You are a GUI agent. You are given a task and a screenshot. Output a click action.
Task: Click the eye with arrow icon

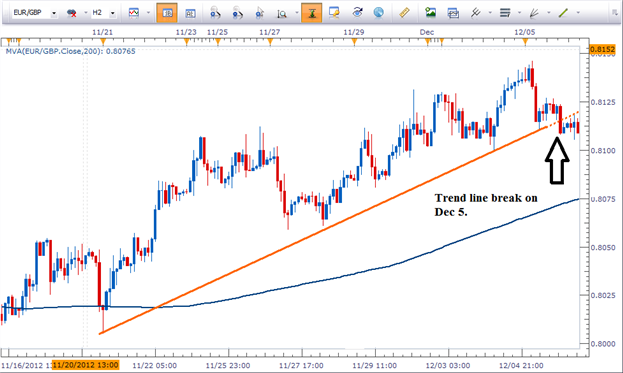[x=357, y=13]
